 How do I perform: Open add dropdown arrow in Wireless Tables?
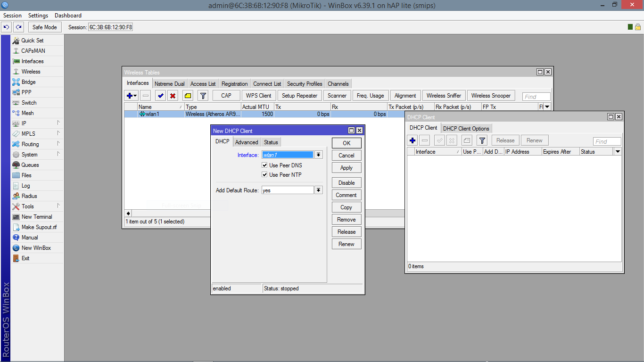136,96
